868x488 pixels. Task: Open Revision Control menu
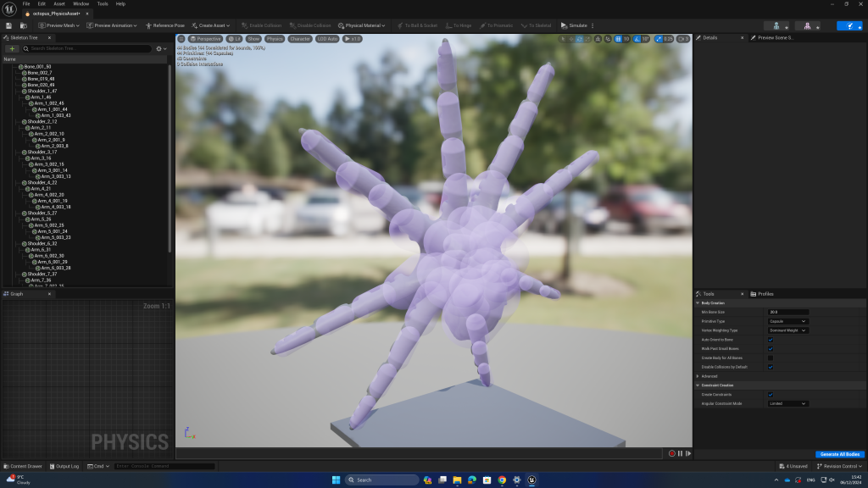839,467
